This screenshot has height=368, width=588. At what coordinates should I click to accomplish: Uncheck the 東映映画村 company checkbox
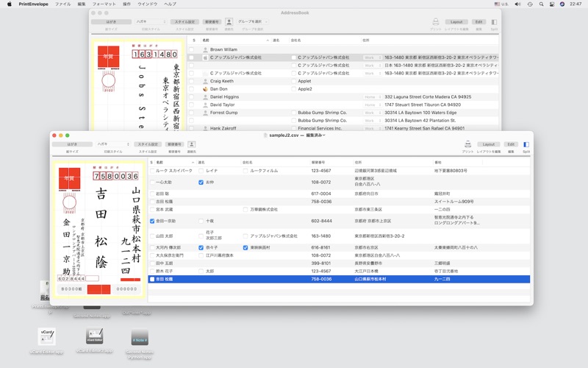click(x=245, y=248)
